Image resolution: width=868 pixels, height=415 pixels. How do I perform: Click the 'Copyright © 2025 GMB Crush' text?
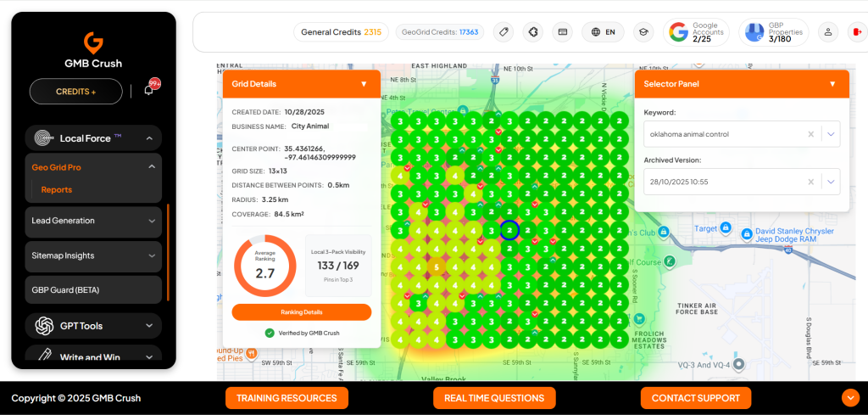point(75,398)
